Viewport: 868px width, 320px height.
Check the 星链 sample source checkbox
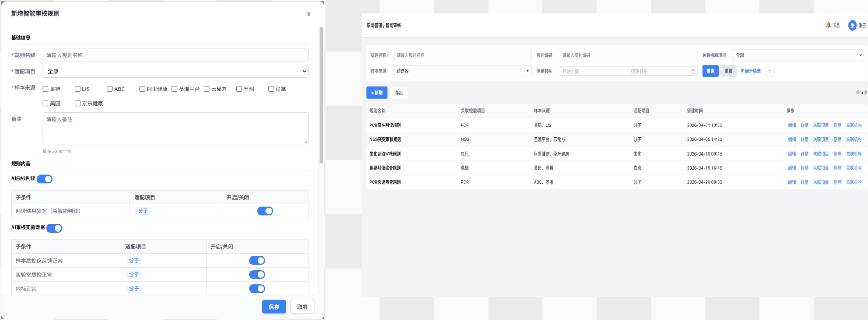pyautogui.click(x=46, y=89)
